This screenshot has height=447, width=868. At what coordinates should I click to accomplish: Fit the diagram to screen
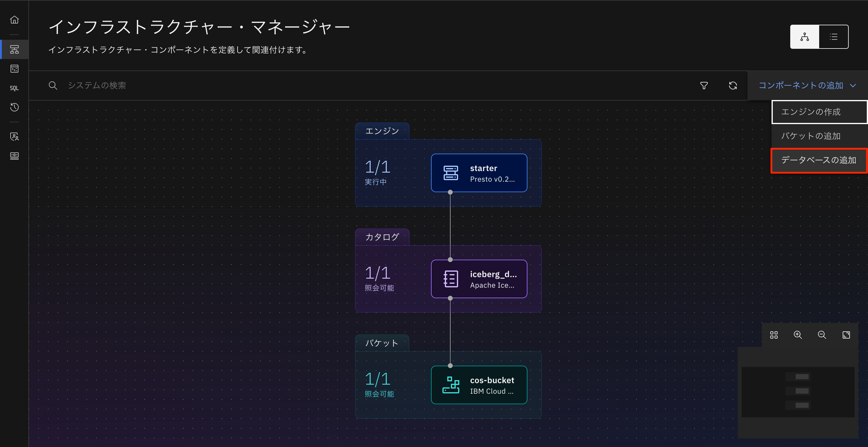846,335
